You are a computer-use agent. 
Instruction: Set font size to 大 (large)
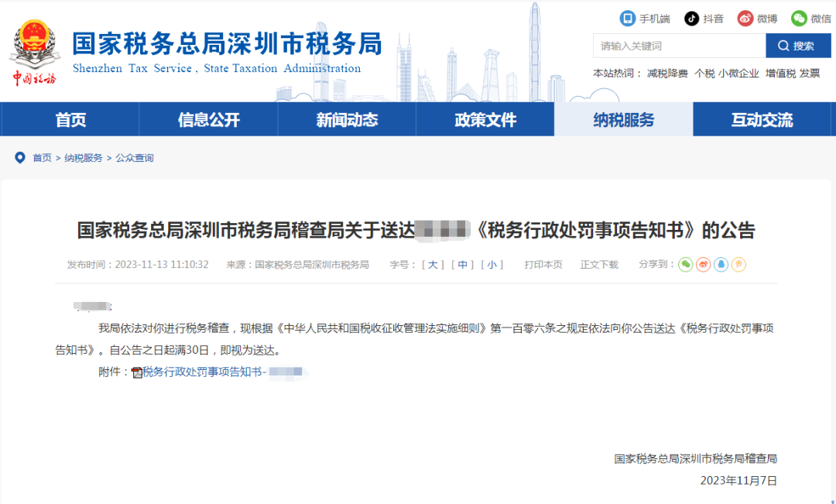[x=433, y=265]
